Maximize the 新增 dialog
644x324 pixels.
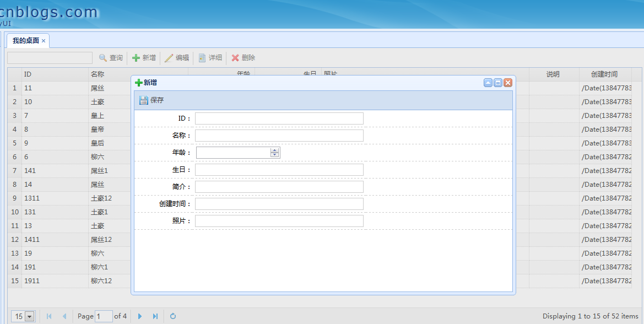497,82
